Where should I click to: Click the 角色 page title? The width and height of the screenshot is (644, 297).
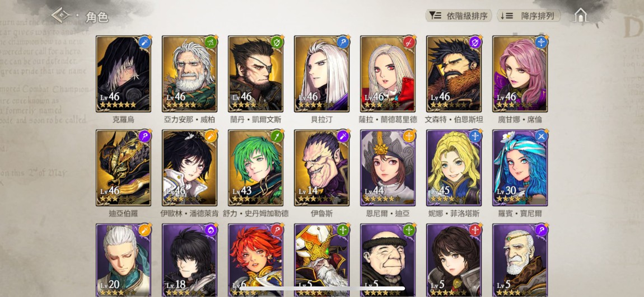point(97,17)
